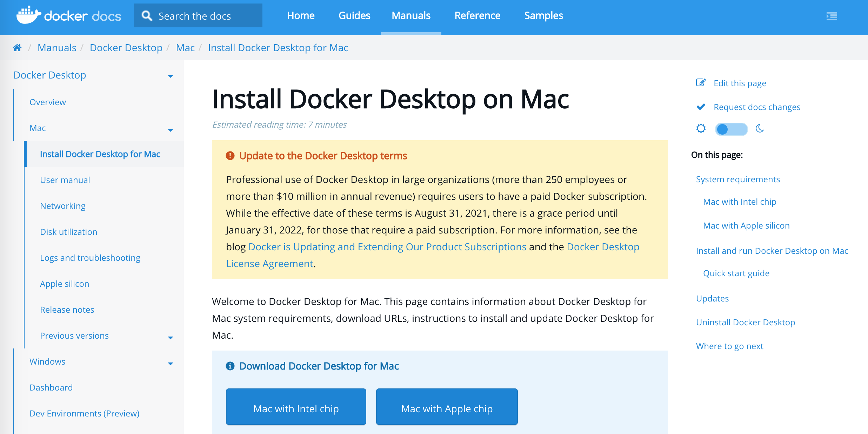This screenshot has width=868, height=434.
Task: Click Edit this page link
Action: (x=740, y=83)
